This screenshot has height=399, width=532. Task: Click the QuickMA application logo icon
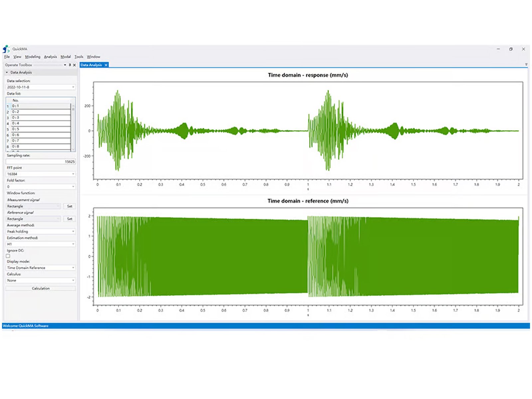[x=6, y=49]
